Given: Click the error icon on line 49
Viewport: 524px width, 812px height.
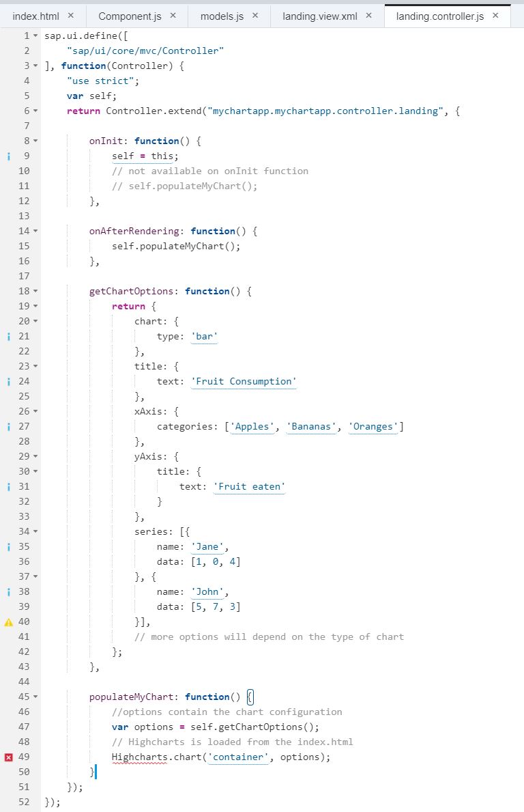Looking at the screenshot, I should click(8, 757).
